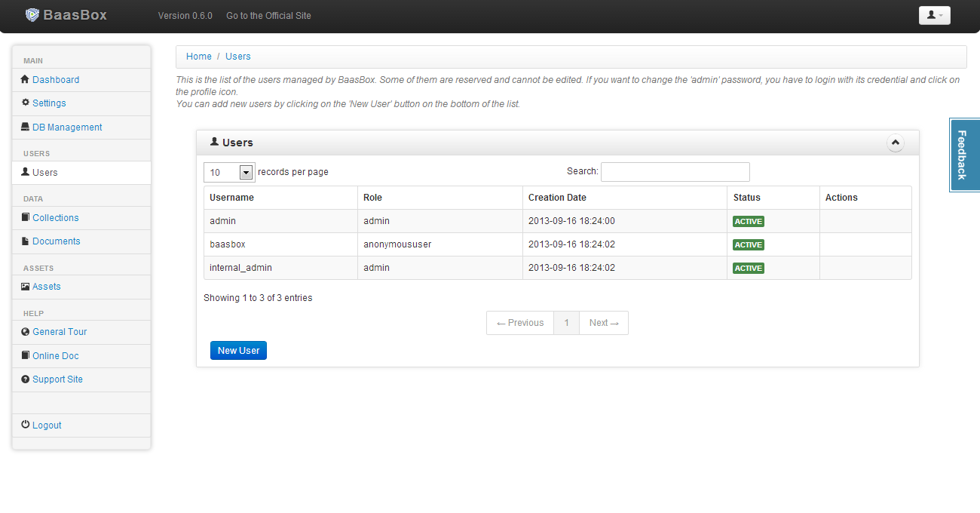The height and width of the screenshot is (513, 980).
Task: Visit the Support Site link
Action: (x=57, y=379)
